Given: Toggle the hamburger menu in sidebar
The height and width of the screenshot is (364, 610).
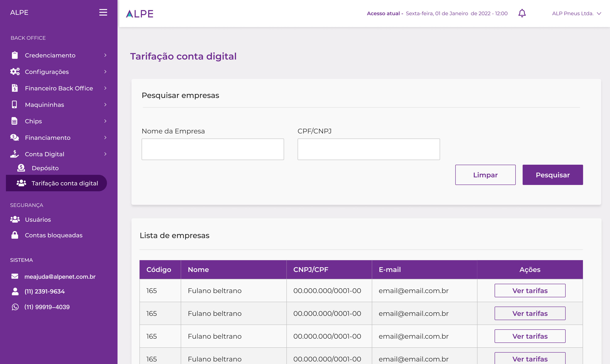Looking at the screenshot, I should pyautogui.click(x=103, y=12).
